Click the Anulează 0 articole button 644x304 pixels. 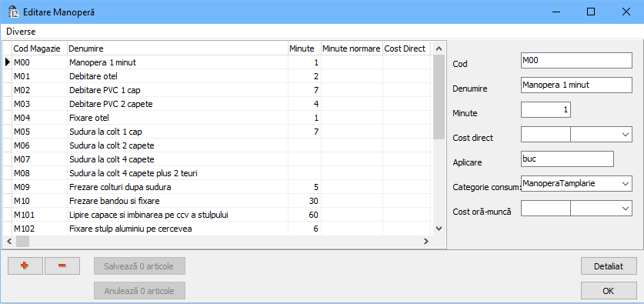coord(139,291)
